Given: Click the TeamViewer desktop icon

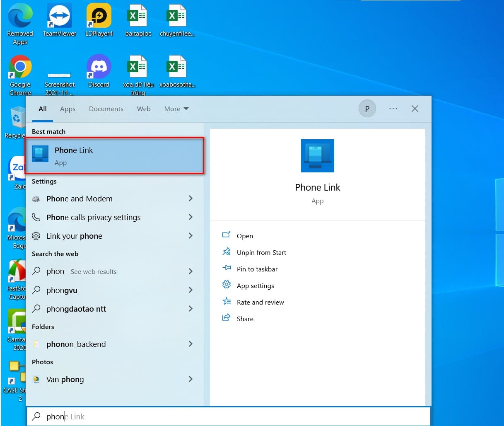Looking at the screenshot, I should 59,20.
